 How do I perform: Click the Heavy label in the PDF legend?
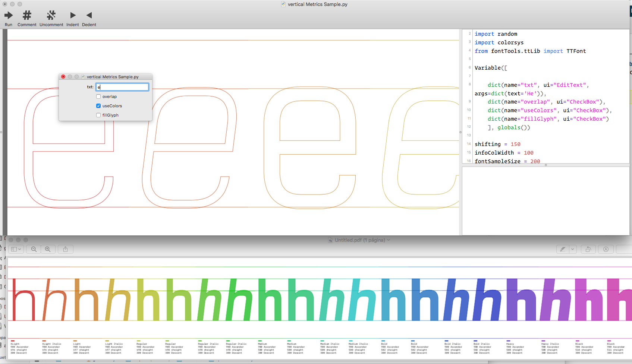[510, 344]
